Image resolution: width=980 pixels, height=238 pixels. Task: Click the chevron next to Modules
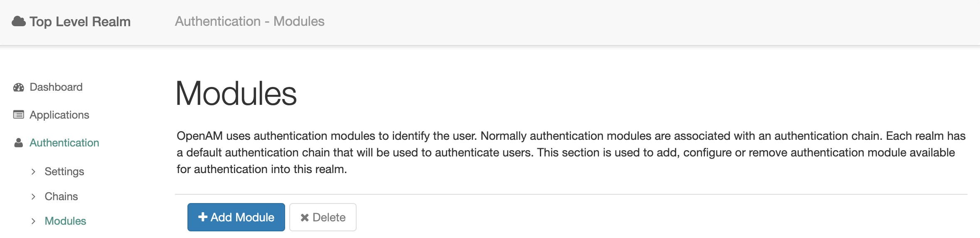[x=33, y=221]
